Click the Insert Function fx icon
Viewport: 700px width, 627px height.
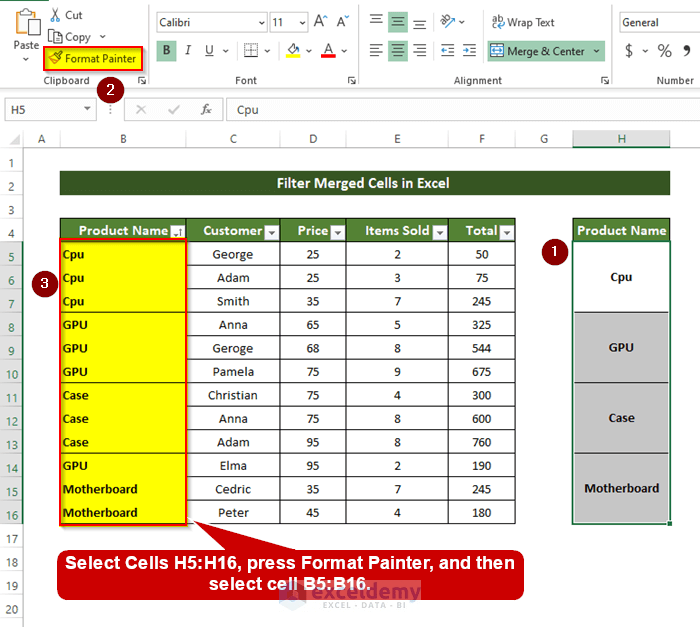[206, 109]
